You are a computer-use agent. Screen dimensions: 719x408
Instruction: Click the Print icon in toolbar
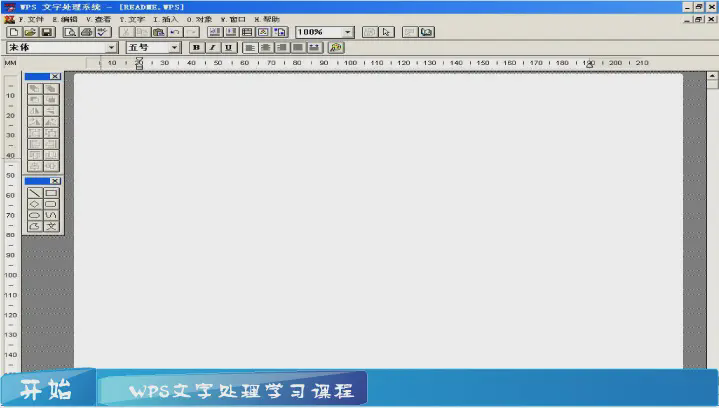point(87,32)
